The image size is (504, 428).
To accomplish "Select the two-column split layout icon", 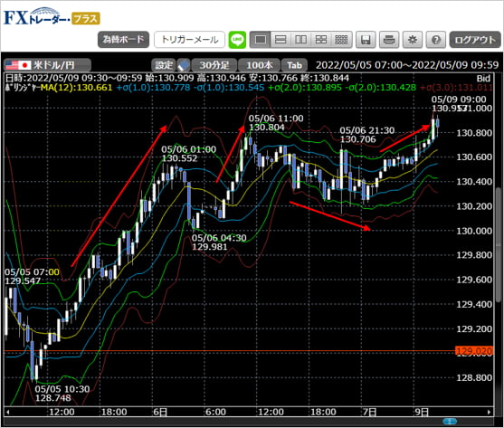I will (x=300, y=40).
